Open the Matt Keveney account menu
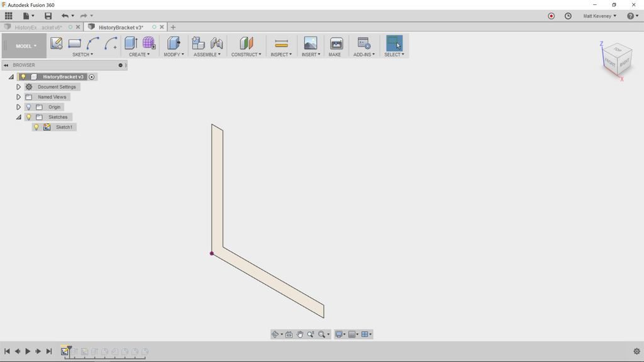This screenshot has height=362, width=644. coord(597,16)
